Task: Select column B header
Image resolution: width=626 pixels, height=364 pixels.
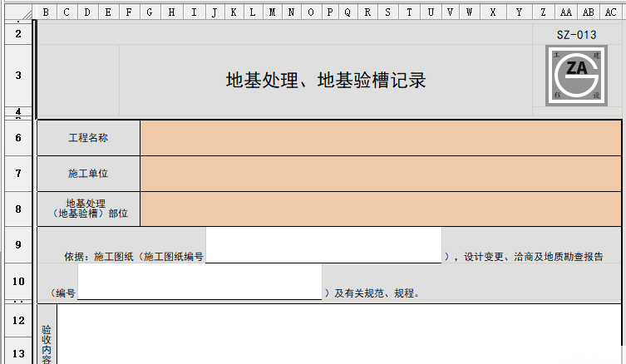Action: [46, 12]
